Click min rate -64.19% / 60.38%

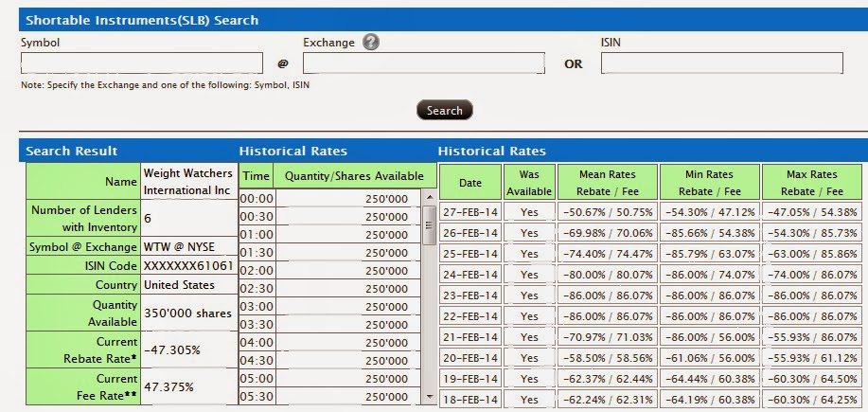(x=709, y=400)
